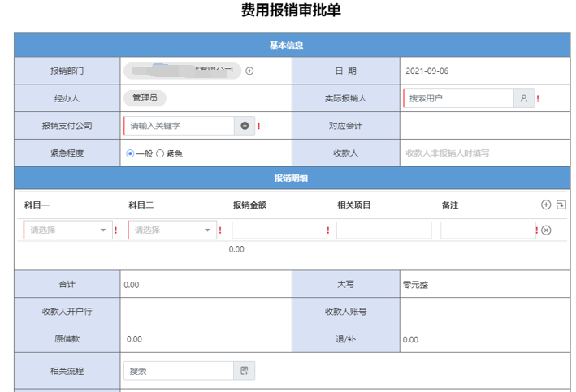Click the blurred company tag in 报销部门

(182, 71)
